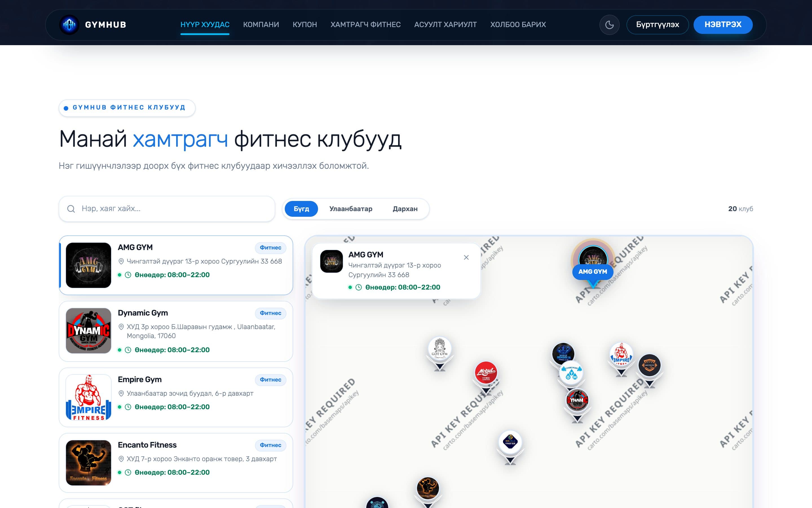Click the AMG GYM popup logo thumbnail

coord(331,261)
